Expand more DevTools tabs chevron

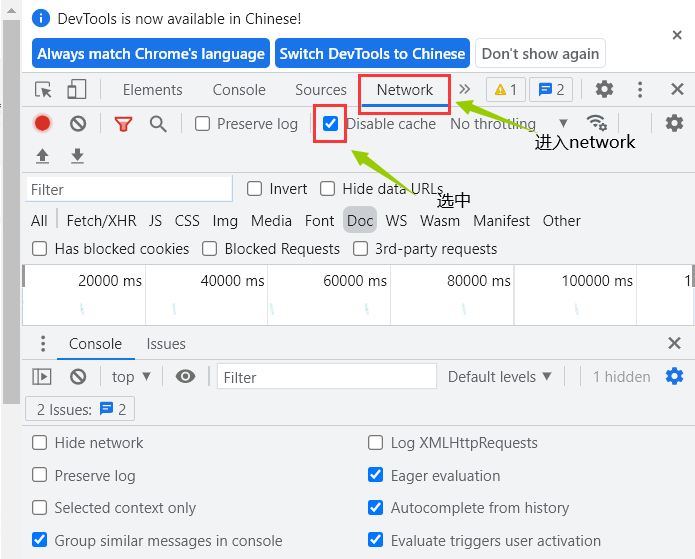pos(464,89)
